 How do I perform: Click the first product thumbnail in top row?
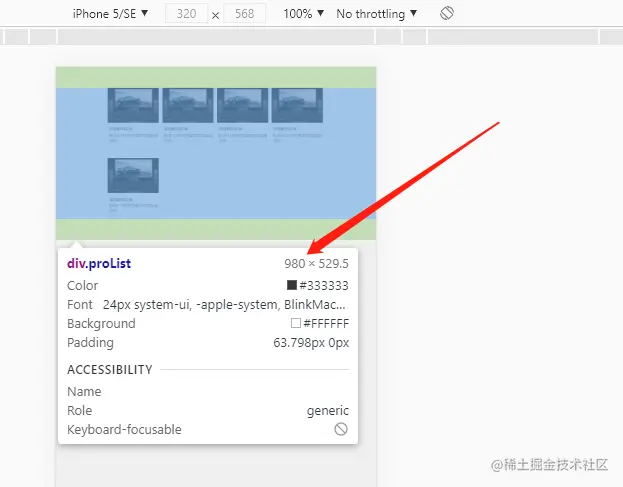click(133, 105)
